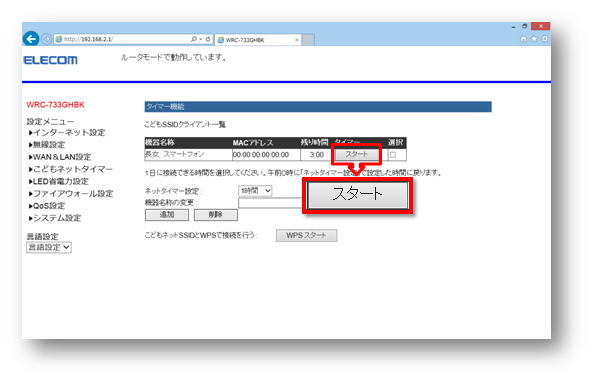The height and width of the screenshot is (381, 593).
Task: Select the WRC-733GHBK tab
Action: [258, 40]
